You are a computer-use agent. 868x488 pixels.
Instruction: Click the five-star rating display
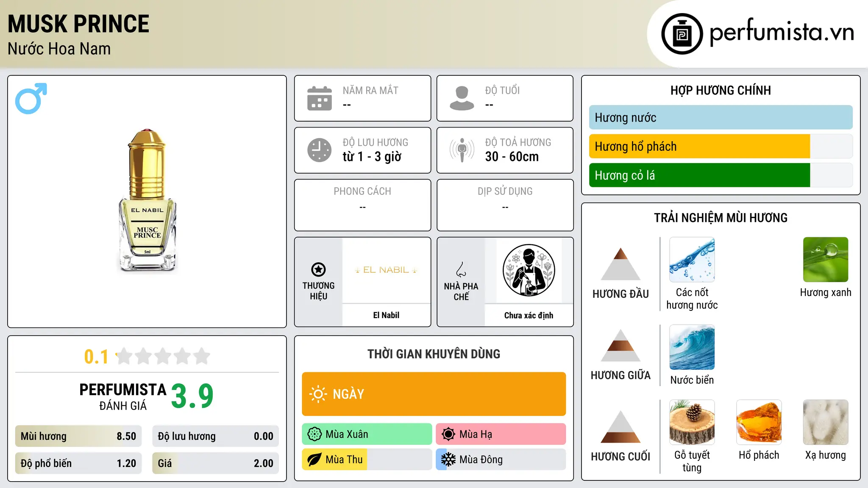pos(163,356)
